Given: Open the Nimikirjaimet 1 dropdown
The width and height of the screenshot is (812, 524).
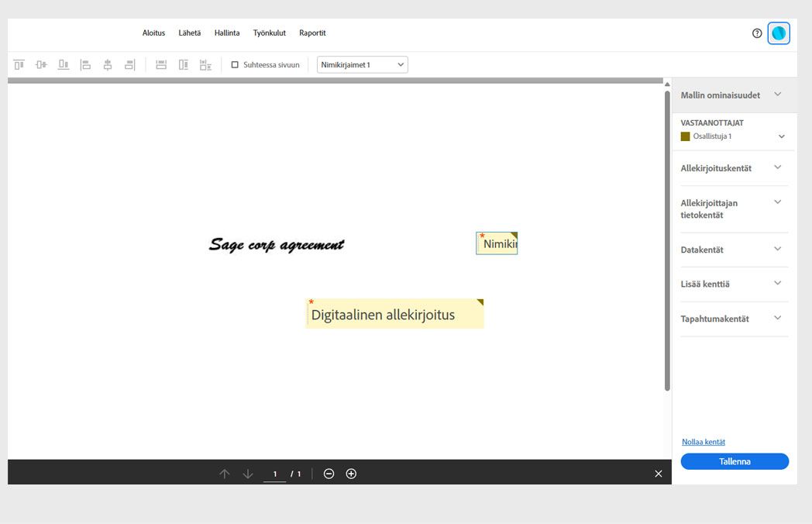Looking at the screenshot, I should 362,65.
